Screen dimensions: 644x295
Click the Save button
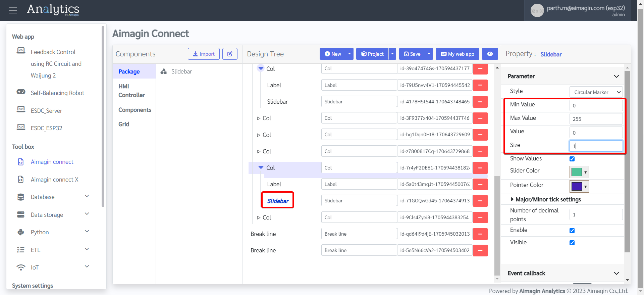tap(412, 54)
